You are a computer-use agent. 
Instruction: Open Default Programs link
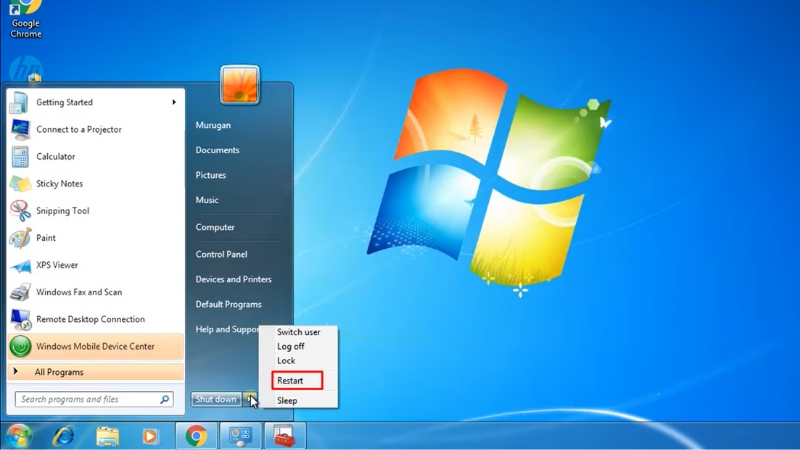[x=229, y=304]
